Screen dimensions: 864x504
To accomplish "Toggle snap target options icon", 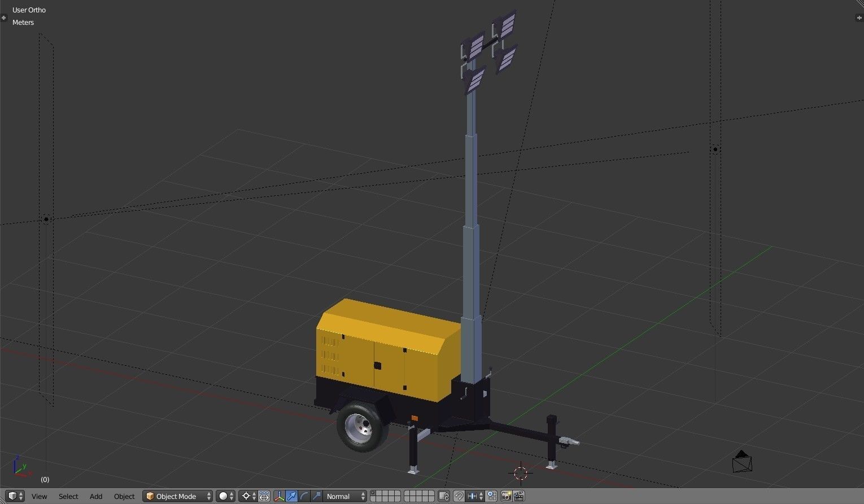I will coord(491,496).
